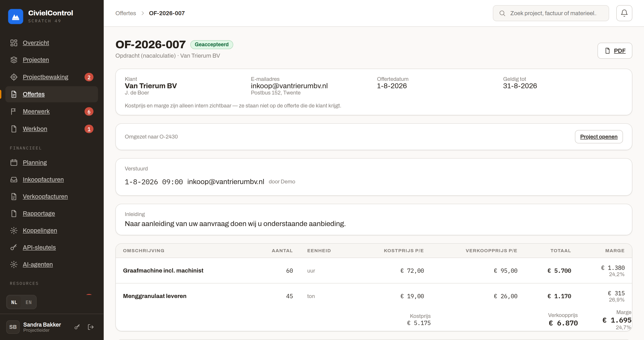Select the Menggranulaat leveren row
This screenshot has width=644, height=340.
pyautogui.click(x=374, y=296)
